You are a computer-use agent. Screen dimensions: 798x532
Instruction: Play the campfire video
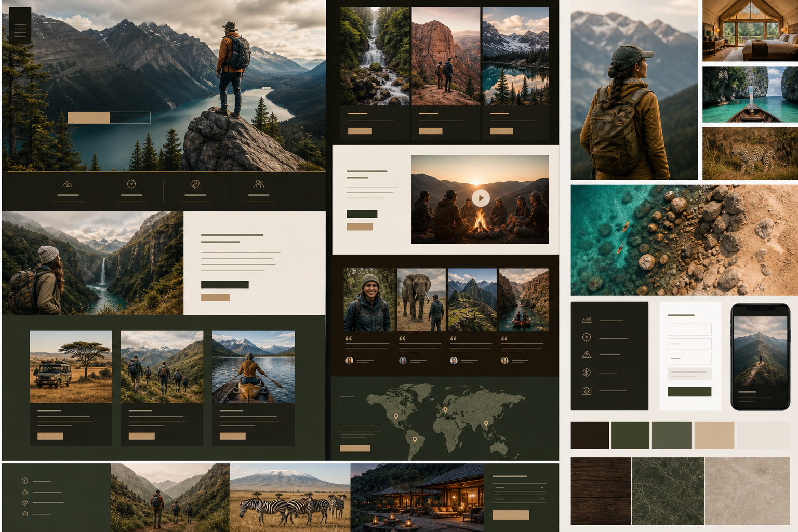[481, 197]
